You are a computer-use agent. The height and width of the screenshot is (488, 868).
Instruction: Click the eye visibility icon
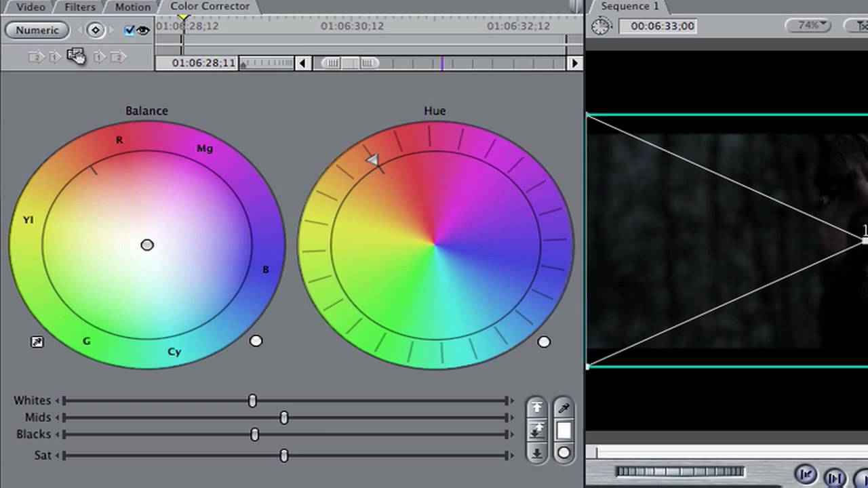(143, 30)
